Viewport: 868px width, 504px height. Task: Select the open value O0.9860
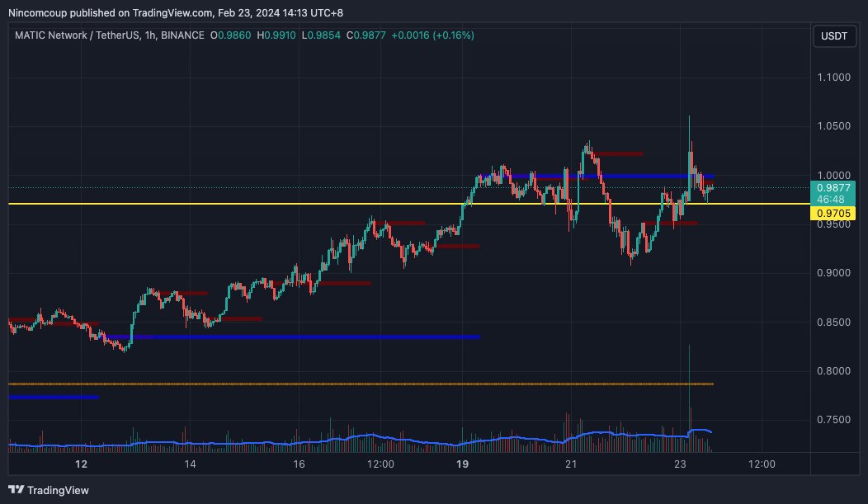[x=230, y=35]
